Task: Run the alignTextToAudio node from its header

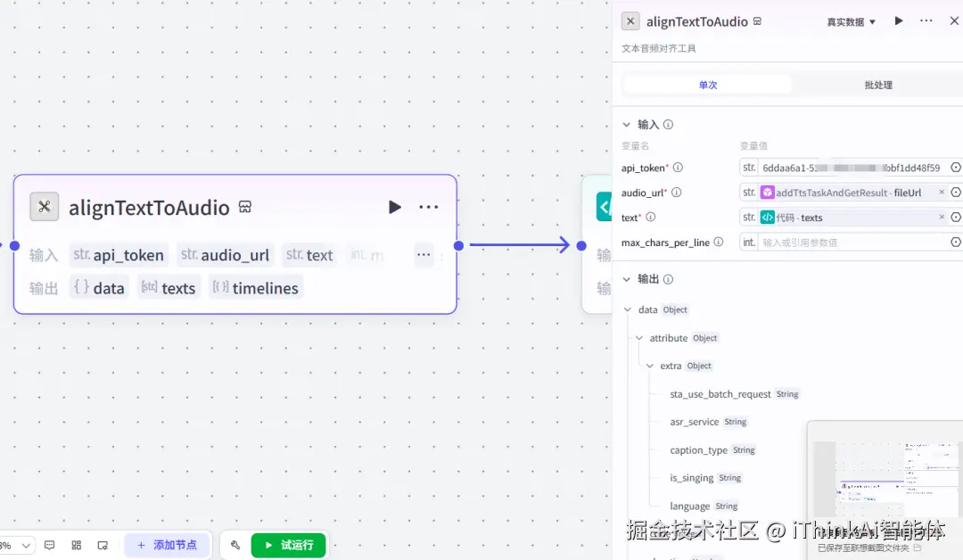Action: pos(395,207)
